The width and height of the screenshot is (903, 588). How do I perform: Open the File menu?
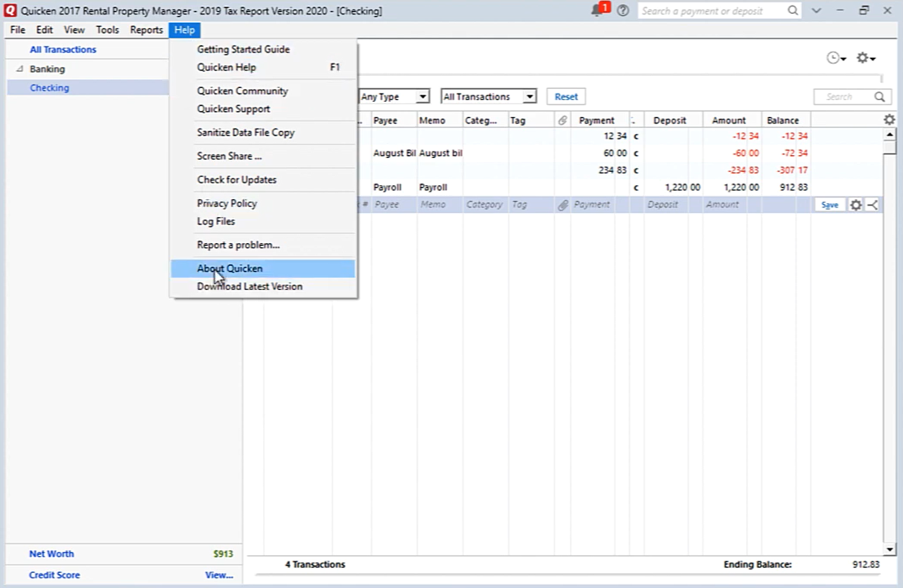17,30
